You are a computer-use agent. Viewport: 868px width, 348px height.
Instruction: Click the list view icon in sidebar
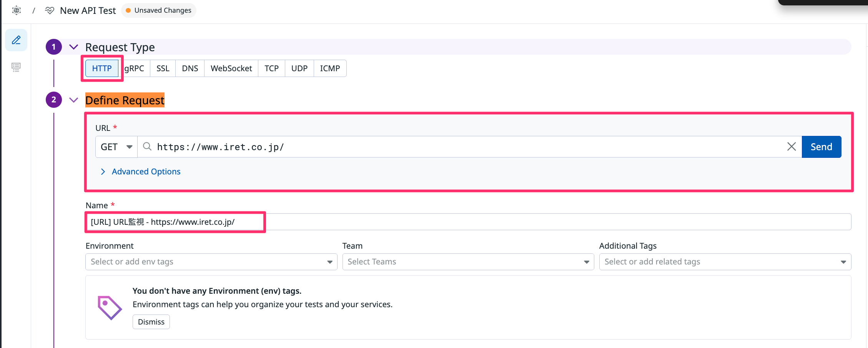click(x=16, y=67)
